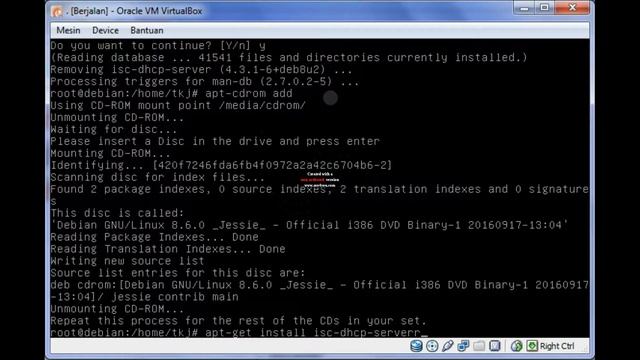Click the 'Identifying...' hash line
The width and height of the screenshot is (640, 360).
[221, 165]
